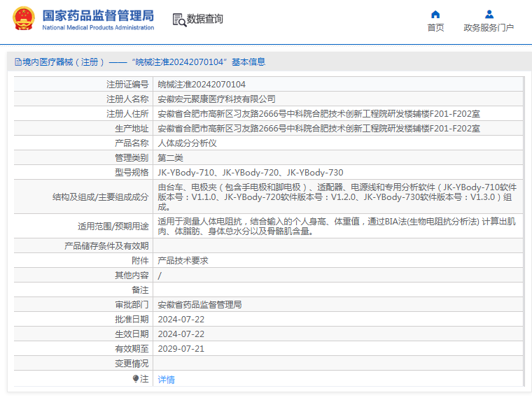
Task: Click National Medical Products Administration subtitle
Action: point(98,27)
